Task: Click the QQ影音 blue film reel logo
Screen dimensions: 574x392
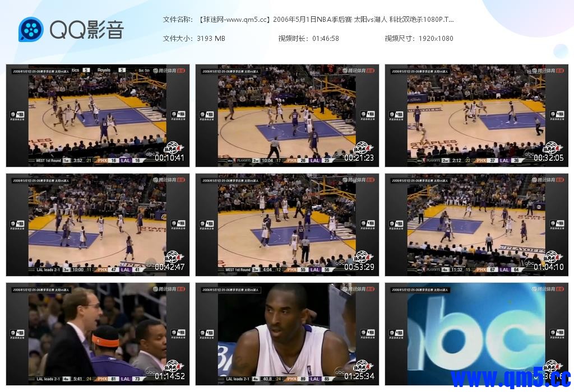Action: [31, 29]
